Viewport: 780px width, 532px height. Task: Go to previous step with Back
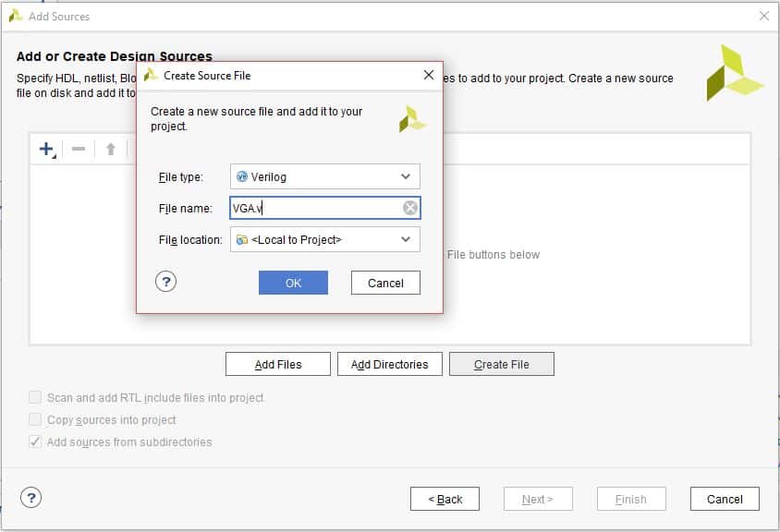445,499
